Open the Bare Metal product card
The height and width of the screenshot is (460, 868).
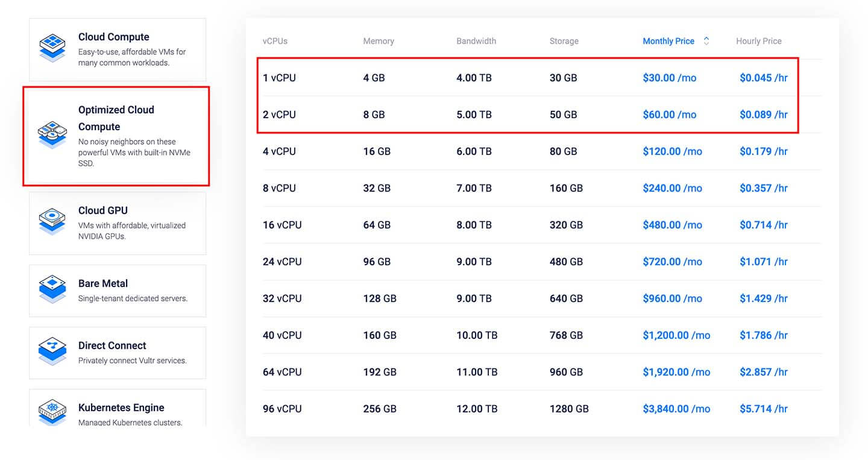coord(118,291)
